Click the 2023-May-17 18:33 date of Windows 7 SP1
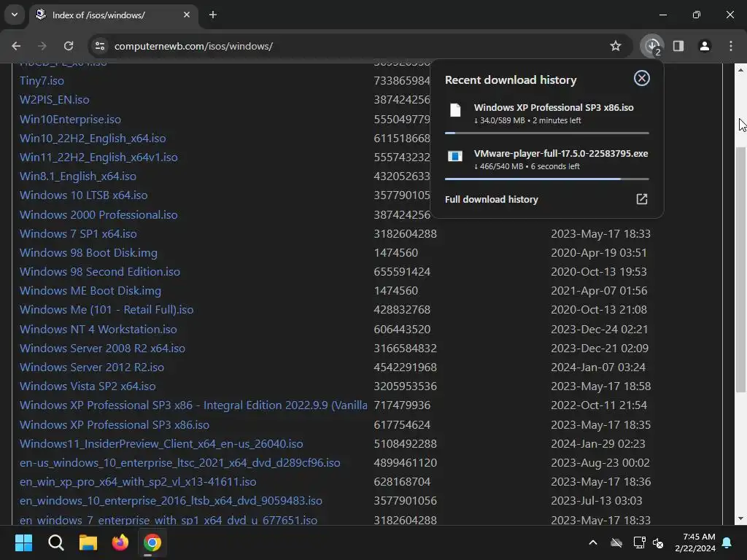Screen dimensions: 747x560 pyautogui.click(x=600, y=234)
